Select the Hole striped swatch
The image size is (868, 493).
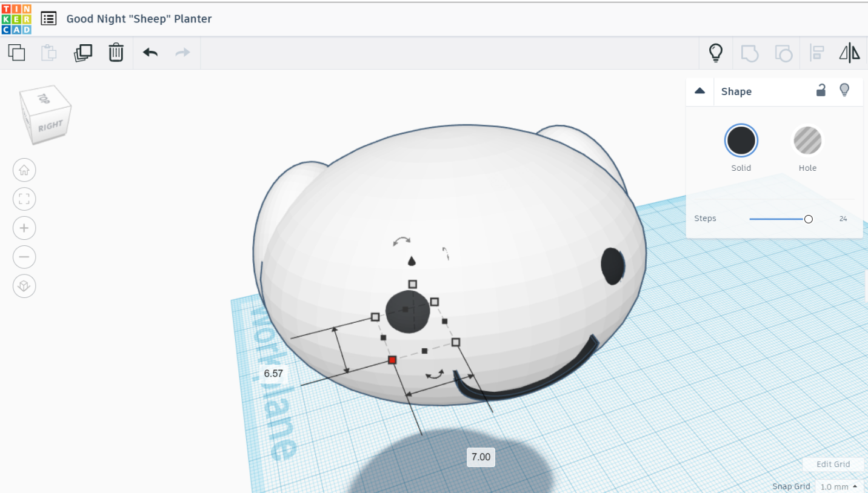pos(807,141)
